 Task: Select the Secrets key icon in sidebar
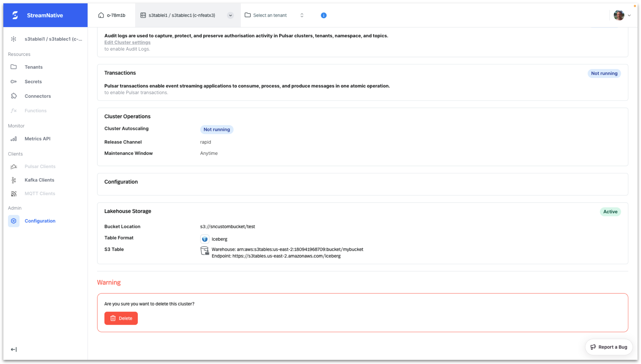pos(14,82)
